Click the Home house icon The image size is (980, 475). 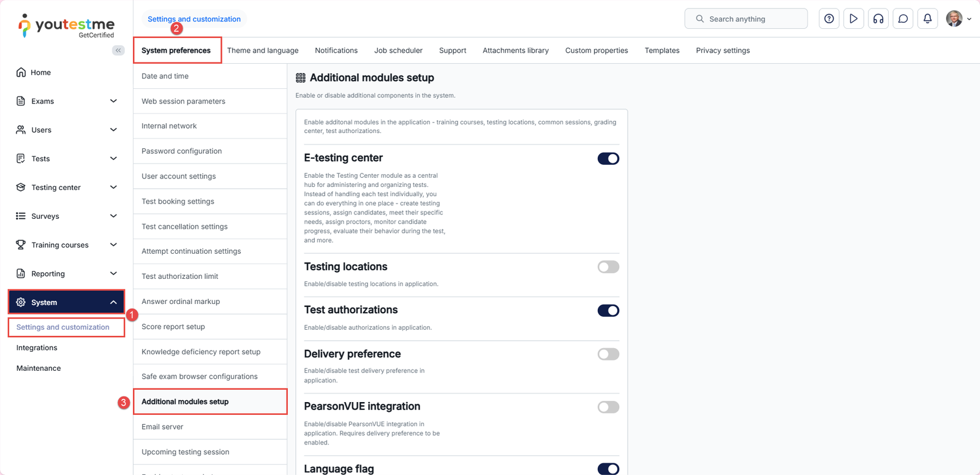21,72
